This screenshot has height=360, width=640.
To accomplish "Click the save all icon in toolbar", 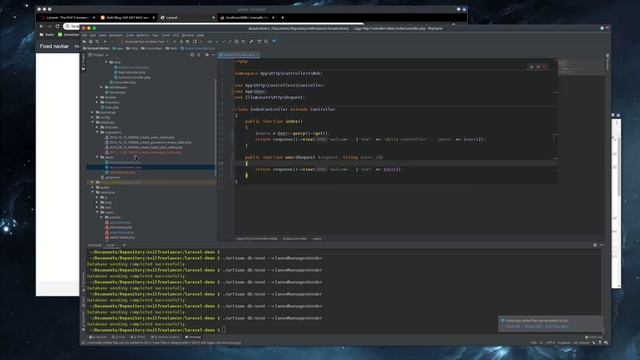I will (x=91, y=41).
